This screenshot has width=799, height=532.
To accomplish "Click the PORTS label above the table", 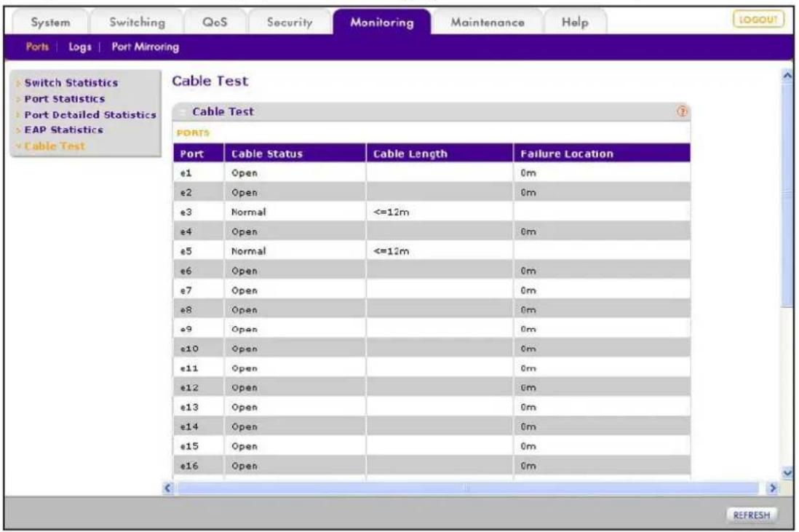I will [193, 133].
